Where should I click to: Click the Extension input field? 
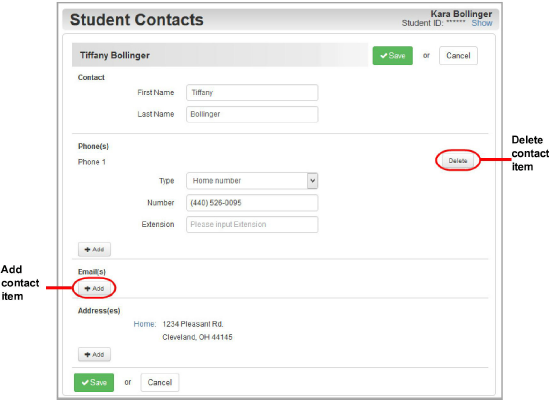(x=252, y=224)
